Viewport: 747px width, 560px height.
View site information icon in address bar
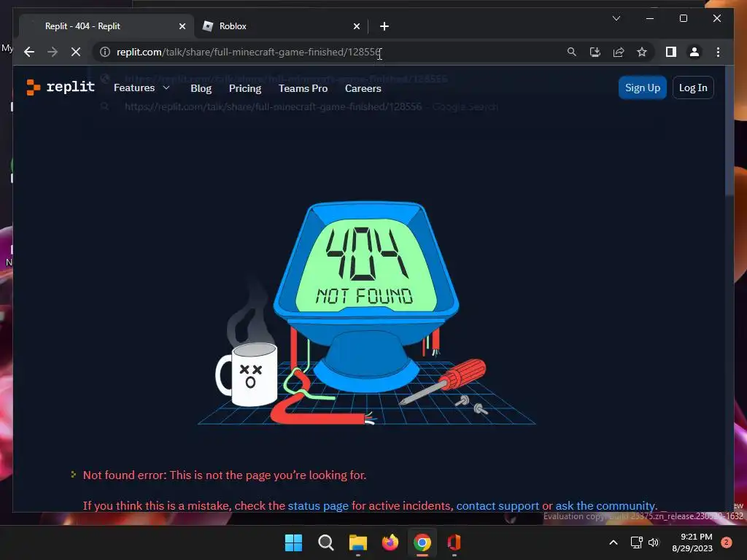[x=105, y=52]
